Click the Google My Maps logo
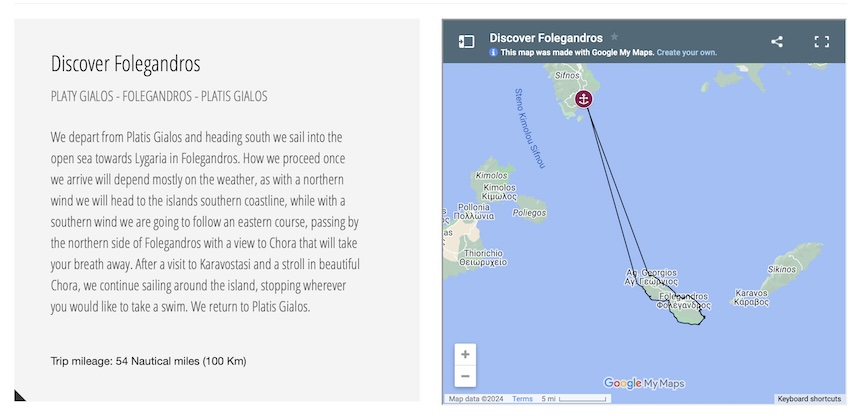 coord(644,383)
